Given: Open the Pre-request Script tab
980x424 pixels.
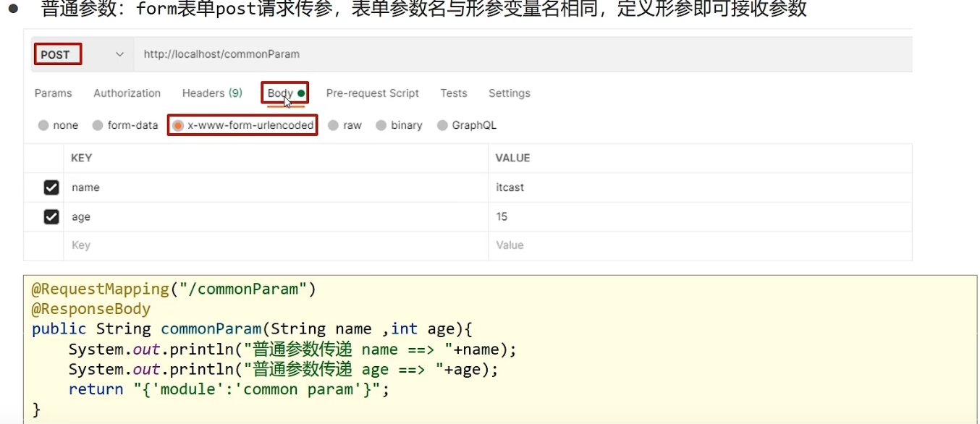Looking at the screenshot, I should pos(372,93).
